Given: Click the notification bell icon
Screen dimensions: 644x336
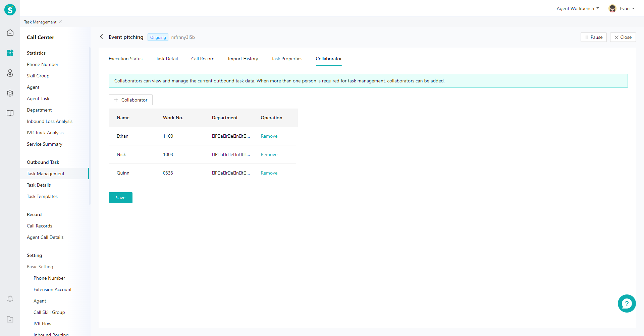Looking at the screenshot, I should click(10, 299).
